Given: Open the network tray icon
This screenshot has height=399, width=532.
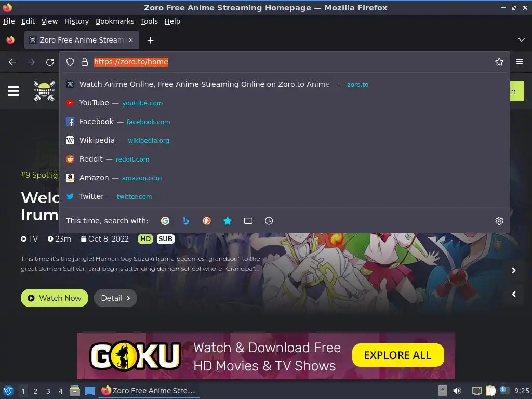Looking at the screenshot, I should point(476,391).
